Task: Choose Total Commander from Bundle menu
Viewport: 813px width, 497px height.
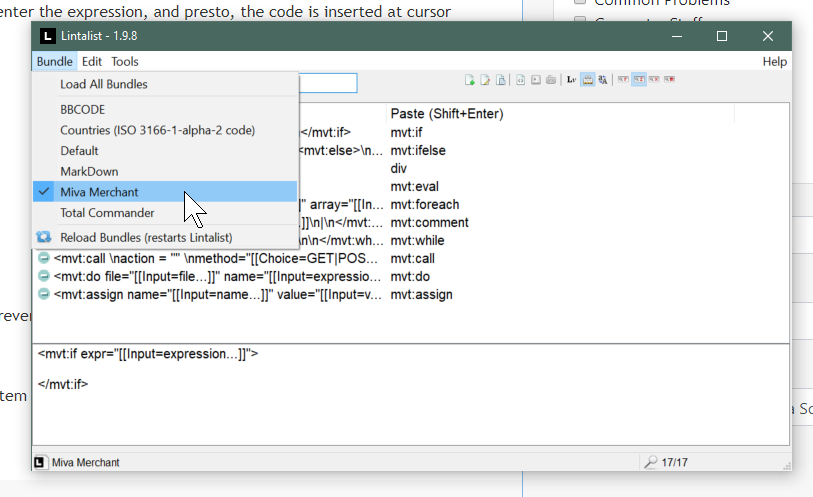Action: 107,213
